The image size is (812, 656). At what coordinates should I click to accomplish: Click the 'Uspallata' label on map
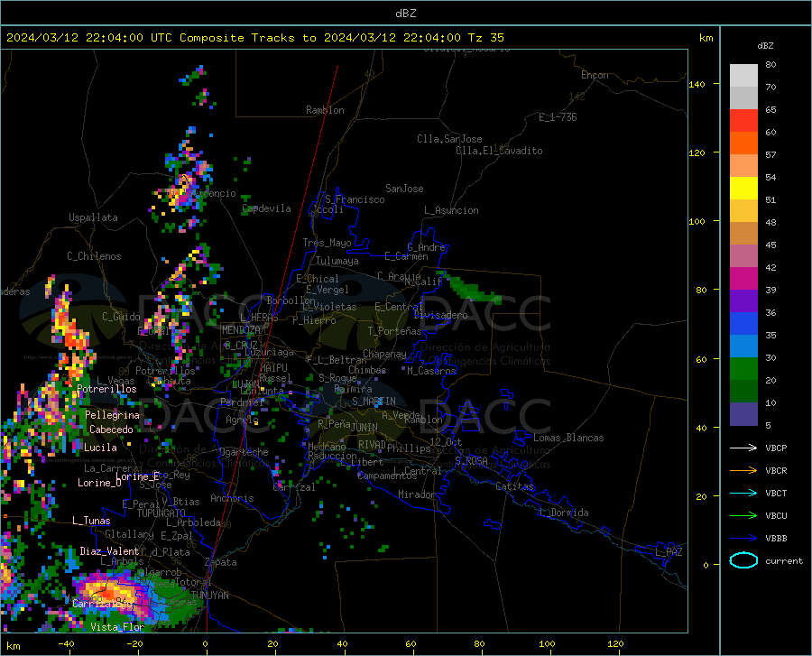tap(93, 217)
